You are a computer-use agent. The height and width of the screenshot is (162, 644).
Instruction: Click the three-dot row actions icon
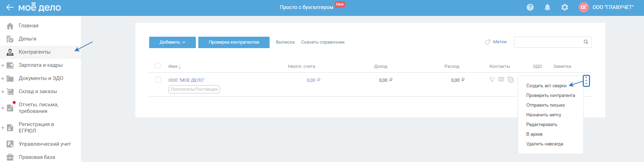tap(586, 81)
